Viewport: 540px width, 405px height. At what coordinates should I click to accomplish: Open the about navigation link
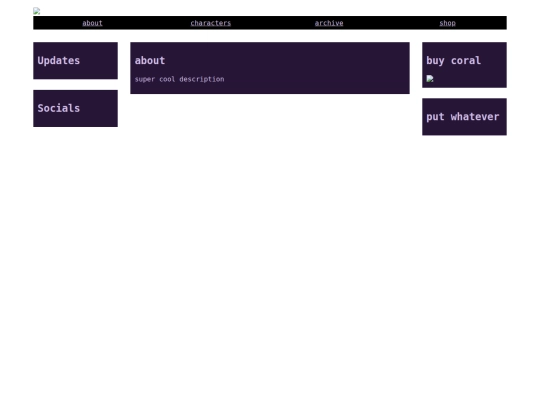coord(92,23)
